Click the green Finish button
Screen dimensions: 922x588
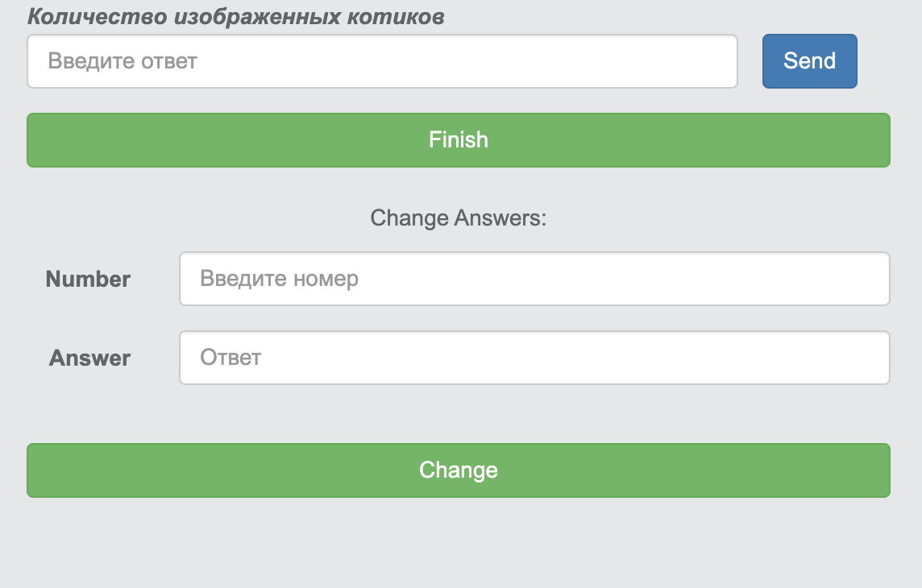tap(458, 140)
